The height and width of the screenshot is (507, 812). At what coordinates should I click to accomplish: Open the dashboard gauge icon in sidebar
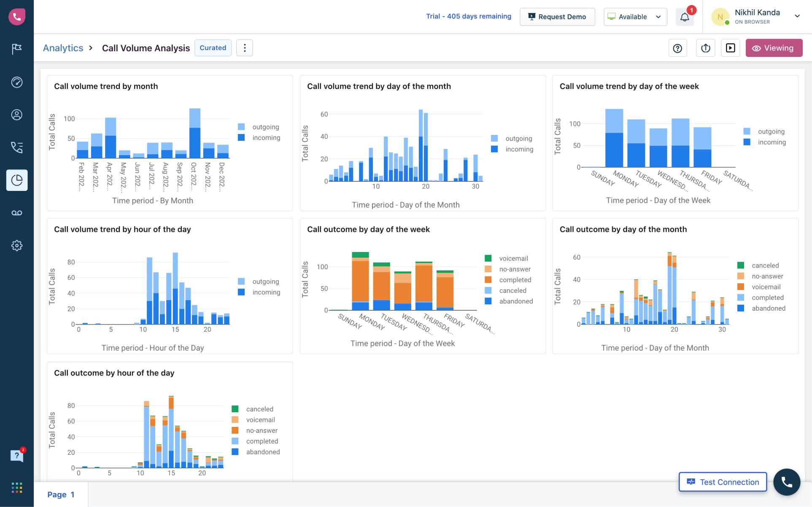[x=17, y=82]
